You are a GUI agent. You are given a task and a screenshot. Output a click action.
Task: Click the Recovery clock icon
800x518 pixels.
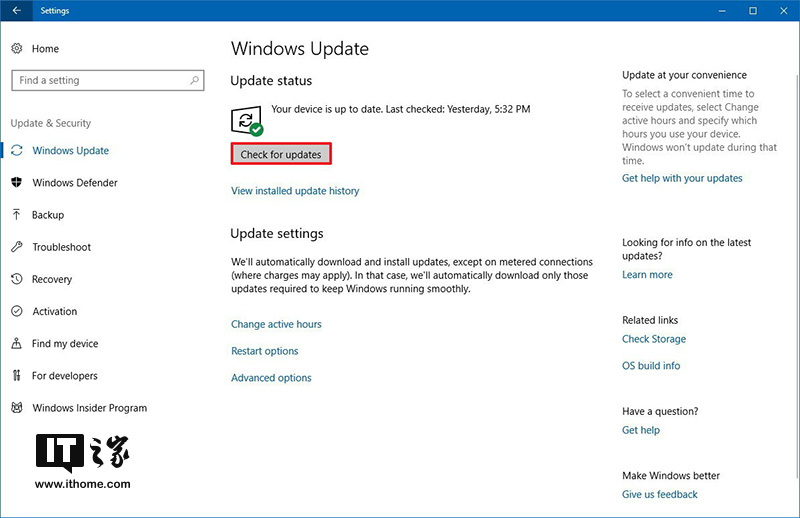click(17, 279)
